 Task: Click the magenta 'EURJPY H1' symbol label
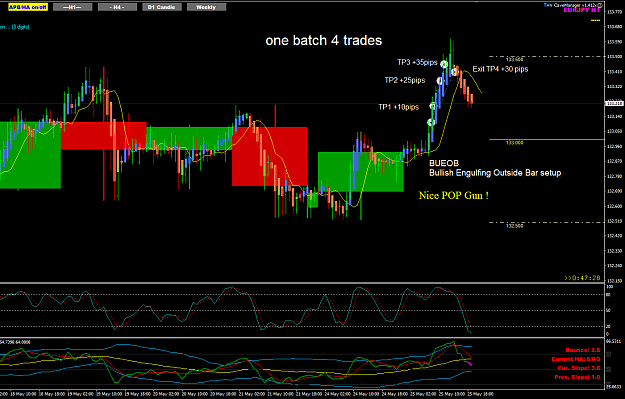(x=581, y=10)
